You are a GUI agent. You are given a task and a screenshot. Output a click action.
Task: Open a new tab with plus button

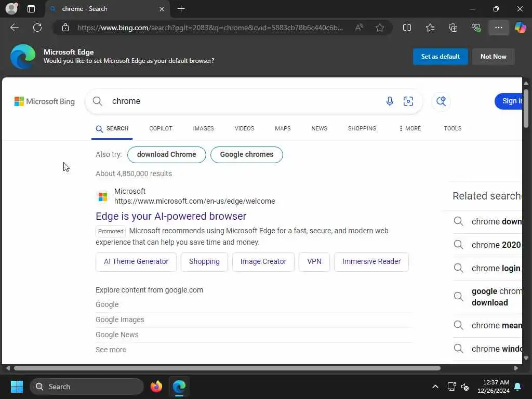181,9
